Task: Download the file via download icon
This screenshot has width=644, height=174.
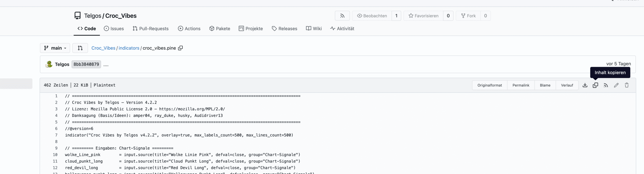Action: pos(585,85)
